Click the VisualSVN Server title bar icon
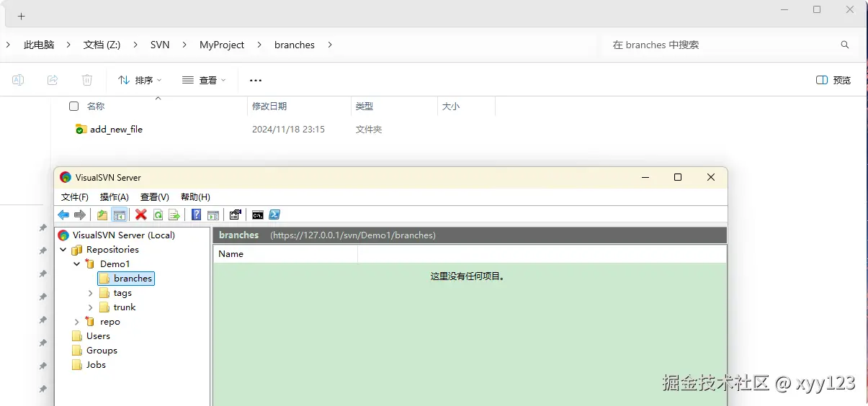The image size is (868, 406). click(66, 177)
